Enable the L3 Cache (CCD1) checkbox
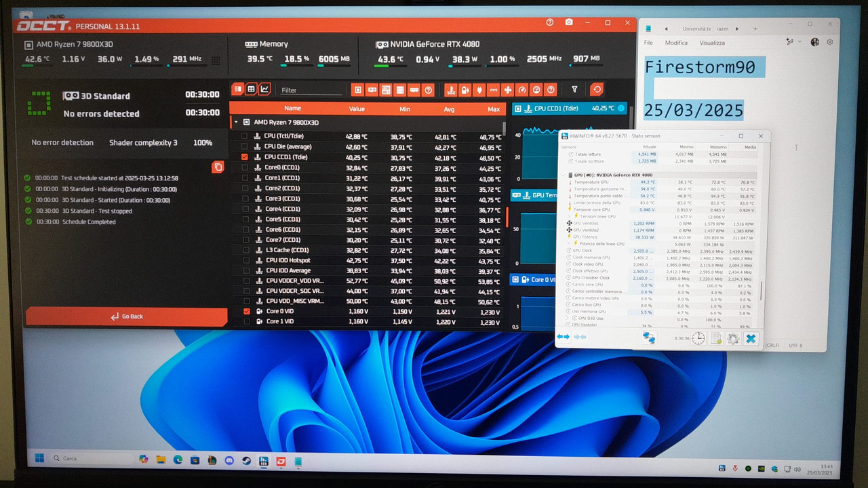The height and width of the screenshot is (488, 868). pos(245,250)
